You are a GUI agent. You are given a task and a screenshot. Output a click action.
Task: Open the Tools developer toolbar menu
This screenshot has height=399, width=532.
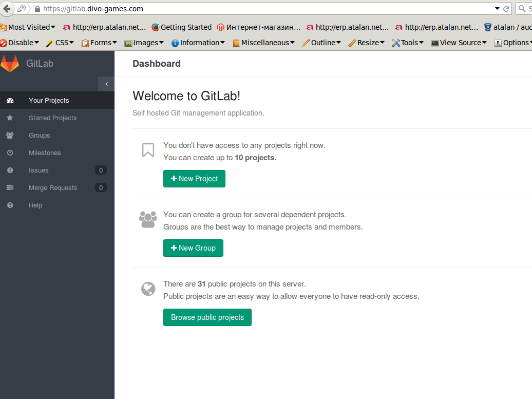408,43
